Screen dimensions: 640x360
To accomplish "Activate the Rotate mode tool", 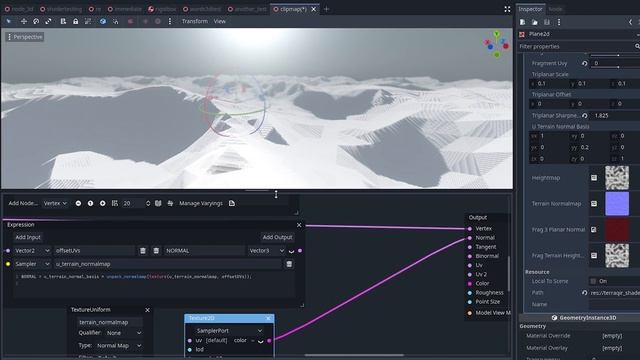I will (36, 21).
